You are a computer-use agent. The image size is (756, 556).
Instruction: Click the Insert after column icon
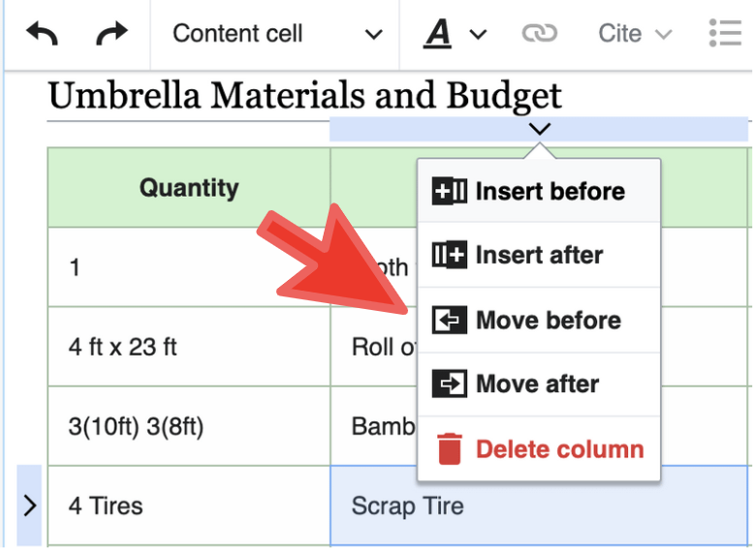click(x=449, y=256)
